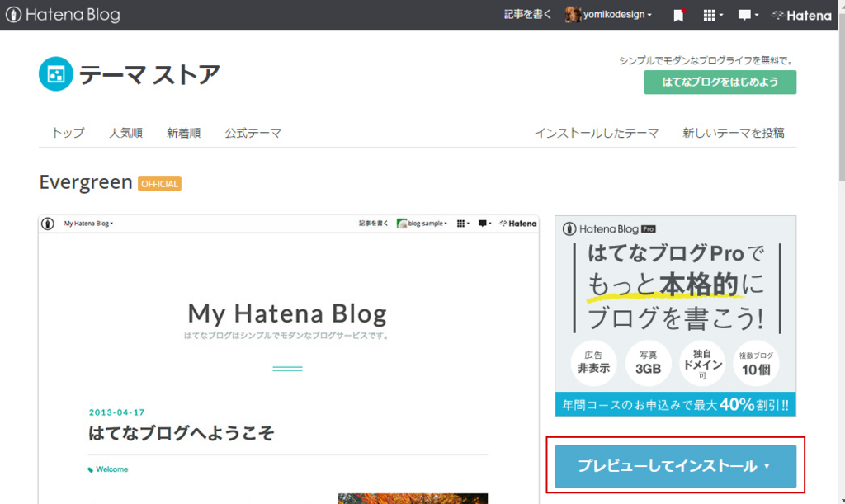
Task: Click the Hatena Blog logo in top bar
Action: pyautogui.click(x=63, y=15)
